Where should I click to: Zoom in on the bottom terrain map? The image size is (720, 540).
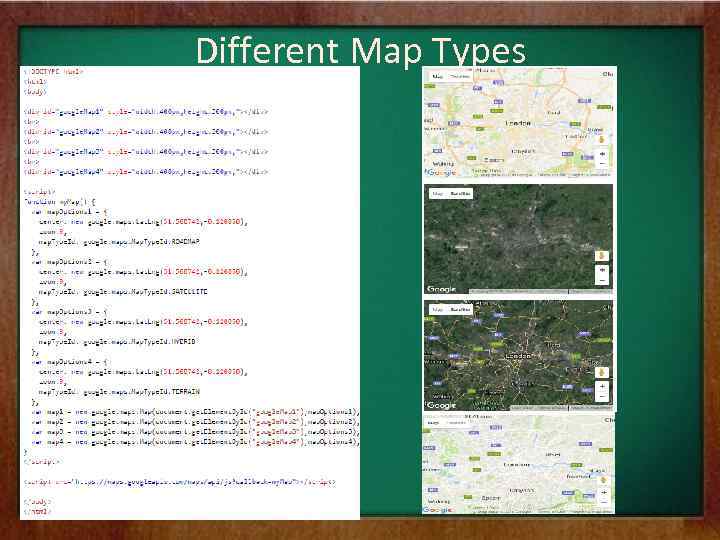coord(604,493)
